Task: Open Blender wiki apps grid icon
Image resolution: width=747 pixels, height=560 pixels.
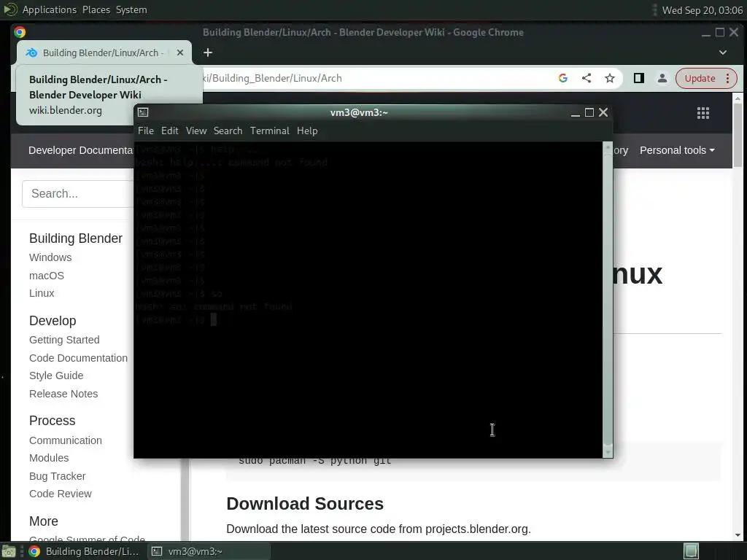Action: point(703,113)
